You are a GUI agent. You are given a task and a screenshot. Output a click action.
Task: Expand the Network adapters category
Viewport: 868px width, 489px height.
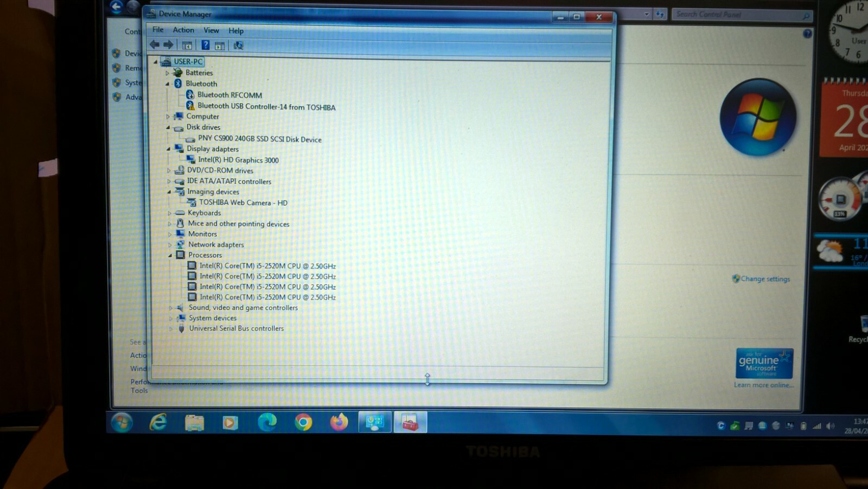(170, 245)
